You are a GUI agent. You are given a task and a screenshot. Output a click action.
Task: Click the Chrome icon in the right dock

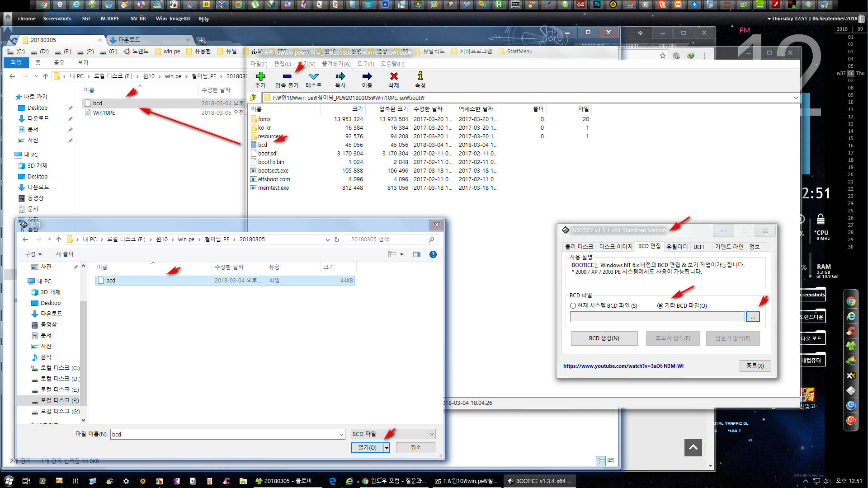(851, 301)
